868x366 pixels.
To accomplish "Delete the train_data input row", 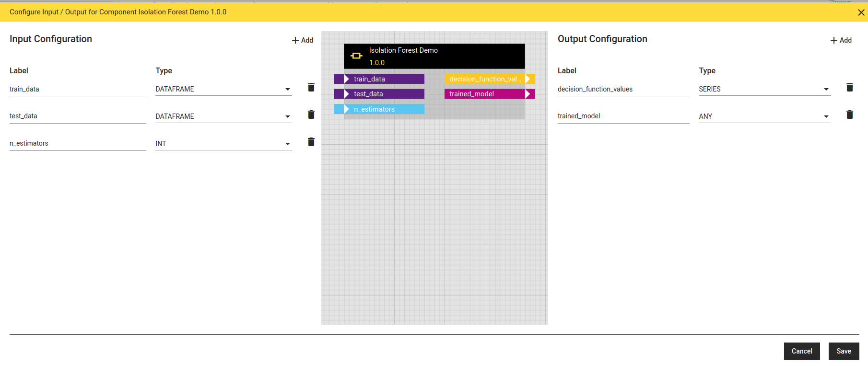I will click(311, 87).
